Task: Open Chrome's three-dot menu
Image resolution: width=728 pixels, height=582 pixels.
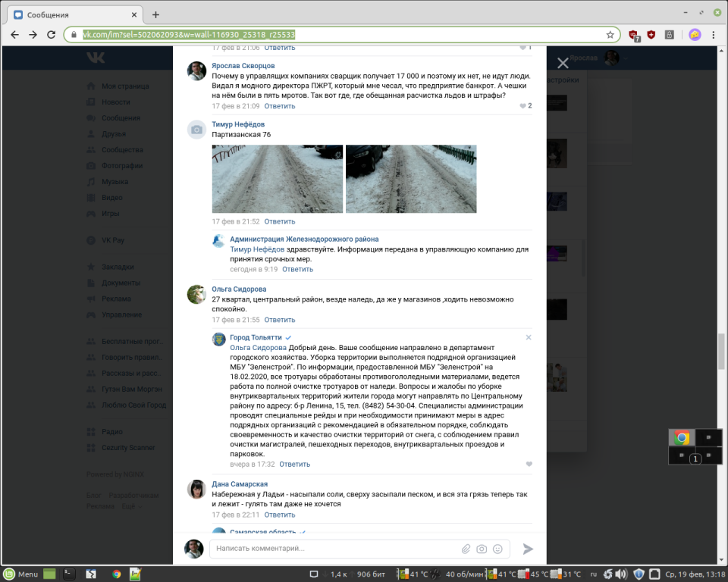Action: [x=714, y=35]
